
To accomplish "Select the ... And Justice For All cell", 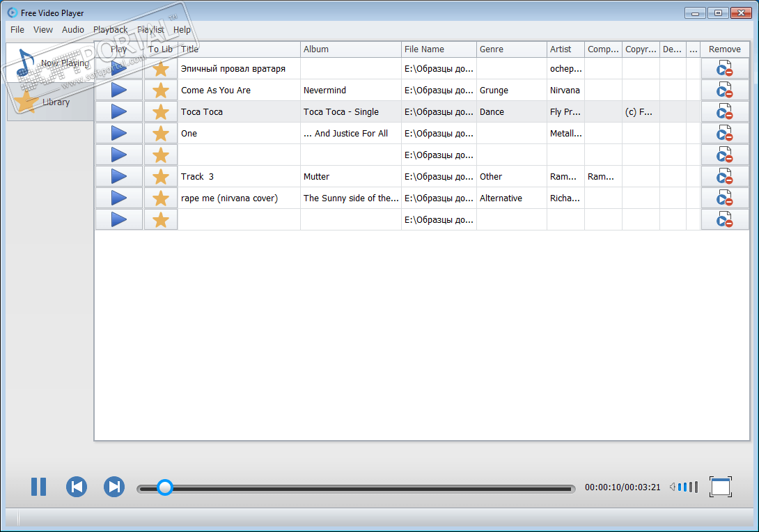I will [351, 133].
